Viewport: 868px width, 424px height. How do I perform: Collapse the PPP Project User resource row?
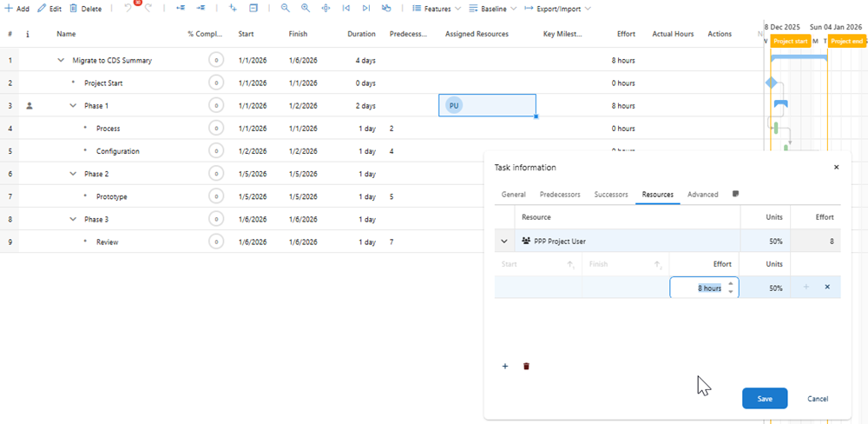pyautogui.click(x=504, y=241)
